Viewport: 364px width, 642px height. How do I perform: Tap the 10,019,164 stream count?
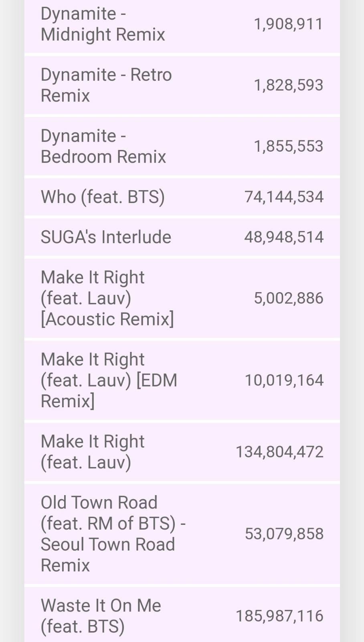(284, 380)
